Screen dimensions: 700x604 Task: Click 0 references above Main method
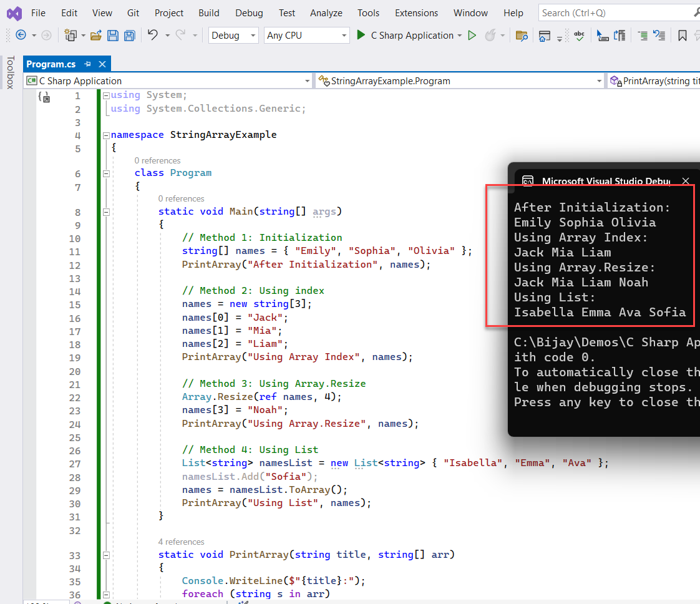click(182, 198)
